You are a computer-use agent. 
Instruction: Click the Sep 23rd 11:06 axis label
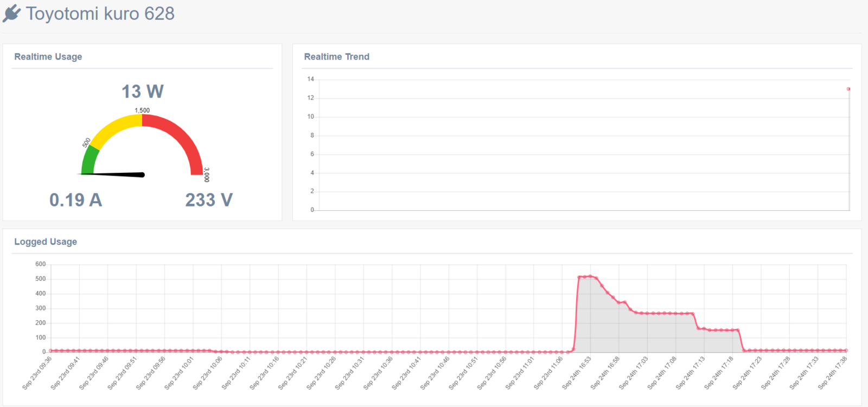pos(549,373)
